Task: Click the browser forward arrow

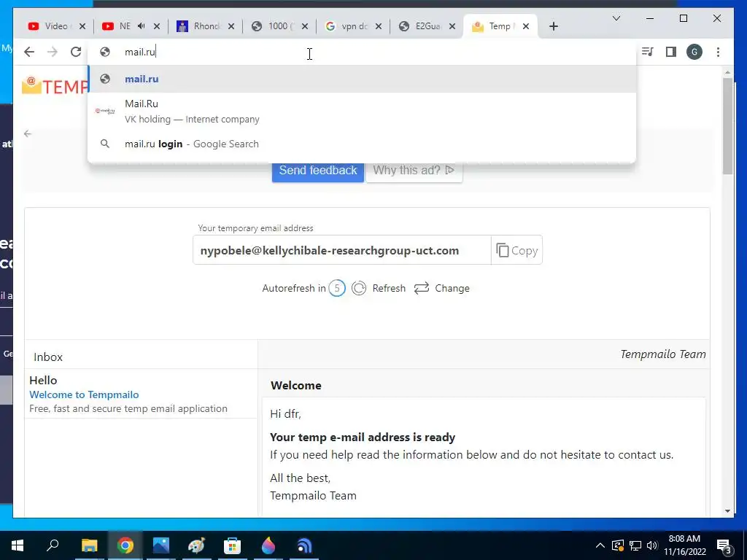Action: pyautogui.click(x=53, y=52)
